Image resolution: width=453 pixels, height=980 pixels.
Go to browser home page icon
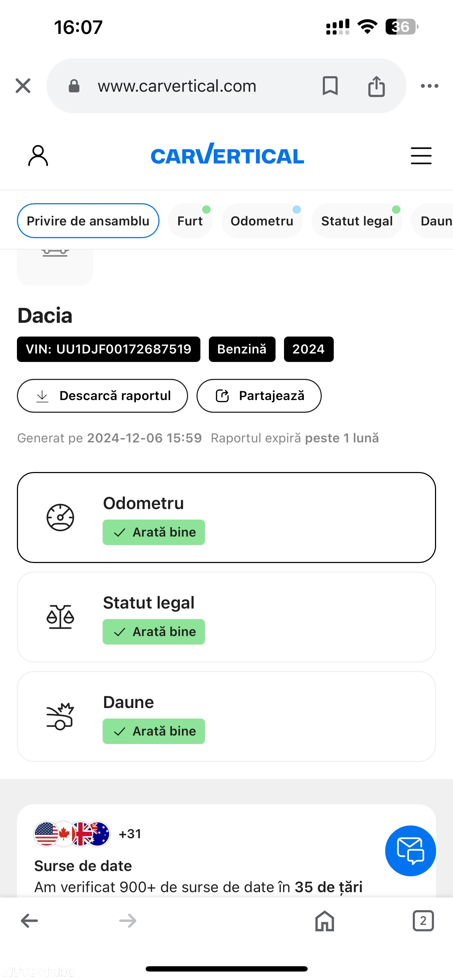(325, 921)
